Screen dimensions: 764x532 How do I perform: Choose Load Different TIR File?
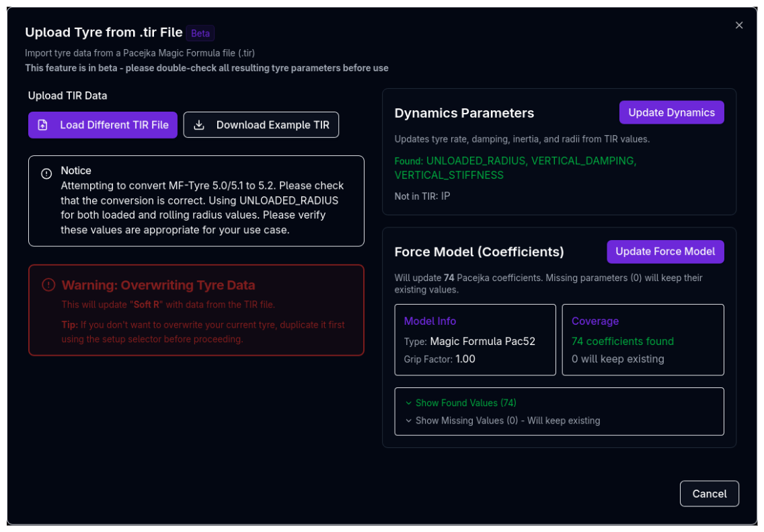[103, 125]
